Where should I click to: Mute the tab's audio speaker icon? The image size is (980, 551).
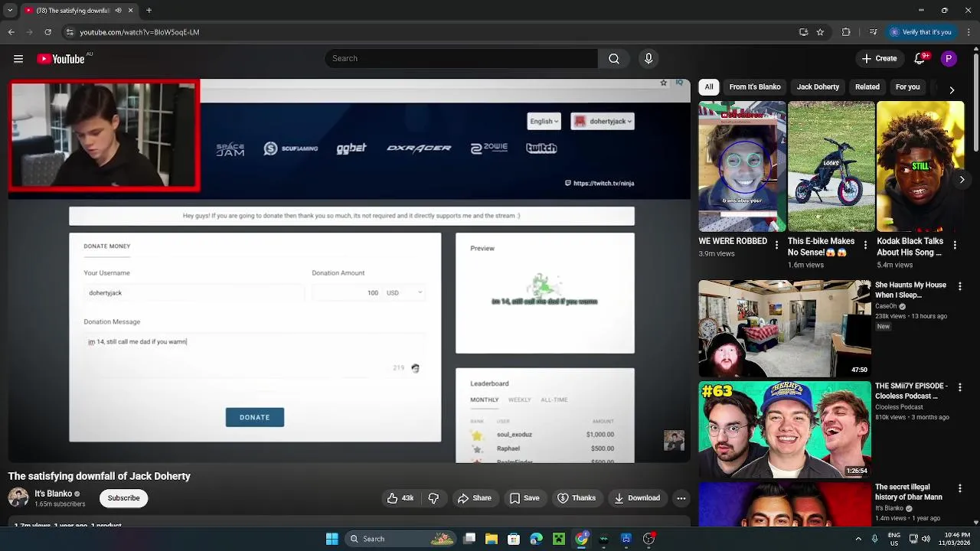point(118,11)
